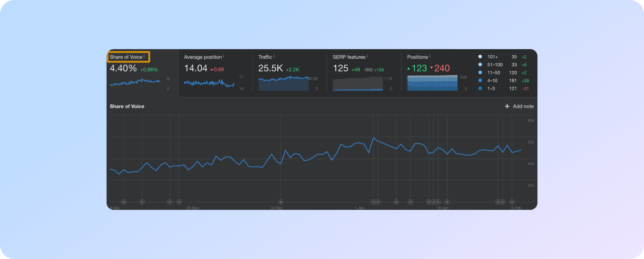This screenshot has width=644, height=259.
Task: Click the 5% y-axis label
Action: click(x=531, y=142)
